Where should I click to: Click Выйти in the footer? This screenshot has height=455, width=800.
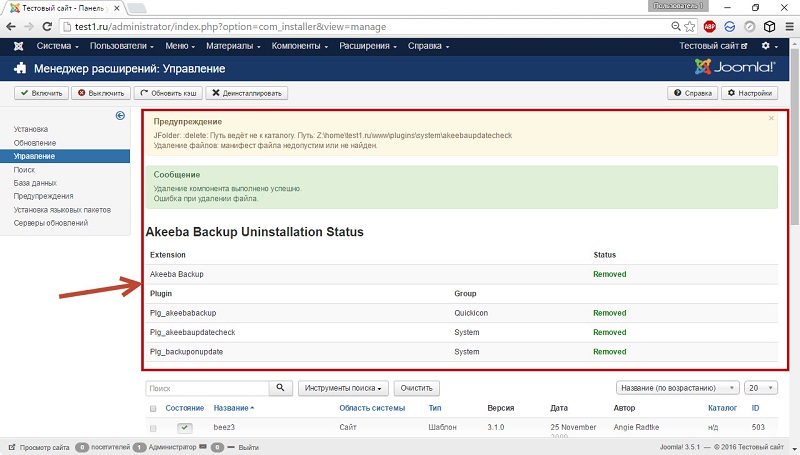pyautogui.click(x=244, y=447)
